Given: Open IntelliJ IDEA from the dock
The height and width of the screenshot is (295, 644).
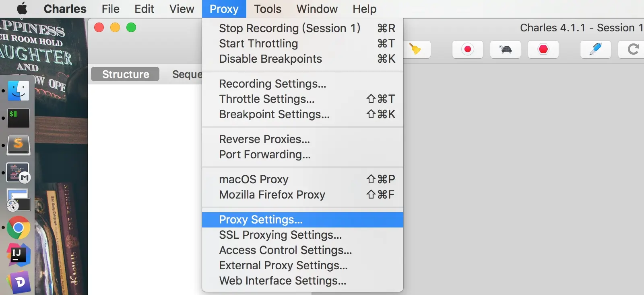Looking at the screenshot, I should tap(19, 254).
